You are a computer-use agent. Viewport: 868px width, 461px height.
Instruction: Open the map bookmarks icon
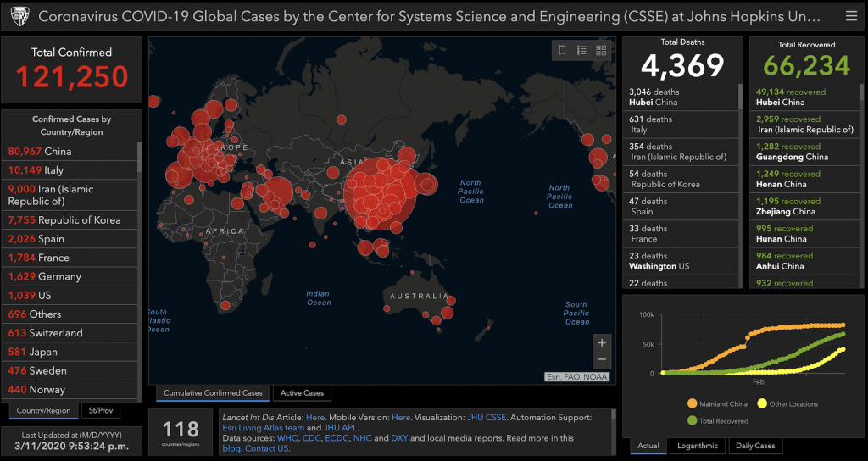pyautogui.click(x=562, y=50)
